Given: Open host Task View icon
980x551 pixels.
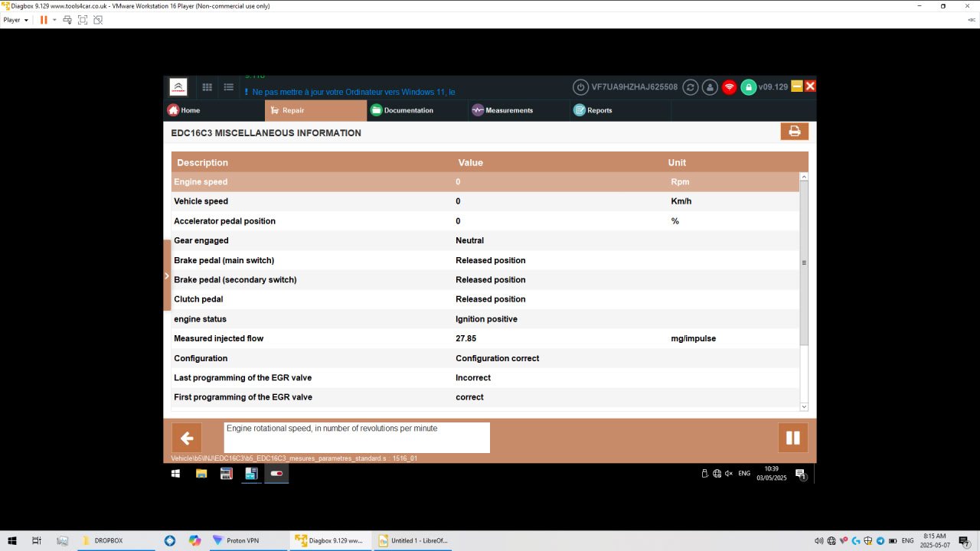Looking at the screenshot, I should tap(37, 540).
